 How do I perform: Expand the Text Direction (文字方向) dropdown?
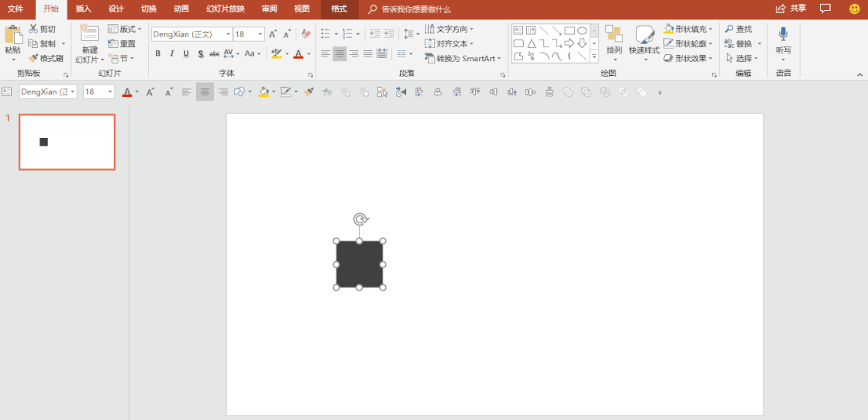click(471, 29)
